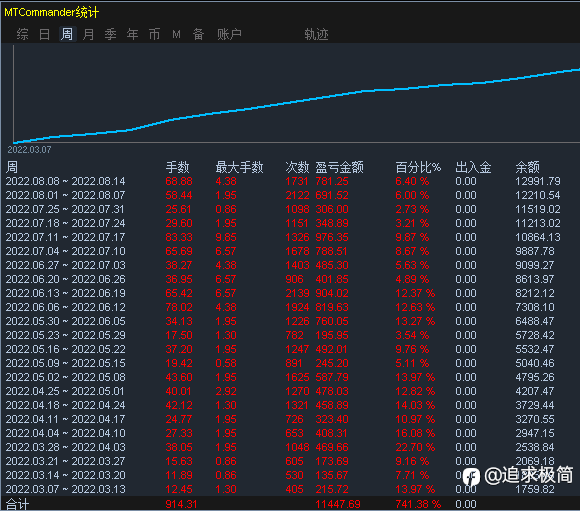Image resolution: width=580 pixels, height=511 pixels.
Task: Switch to the 账户 account tab
Action: 229,34
